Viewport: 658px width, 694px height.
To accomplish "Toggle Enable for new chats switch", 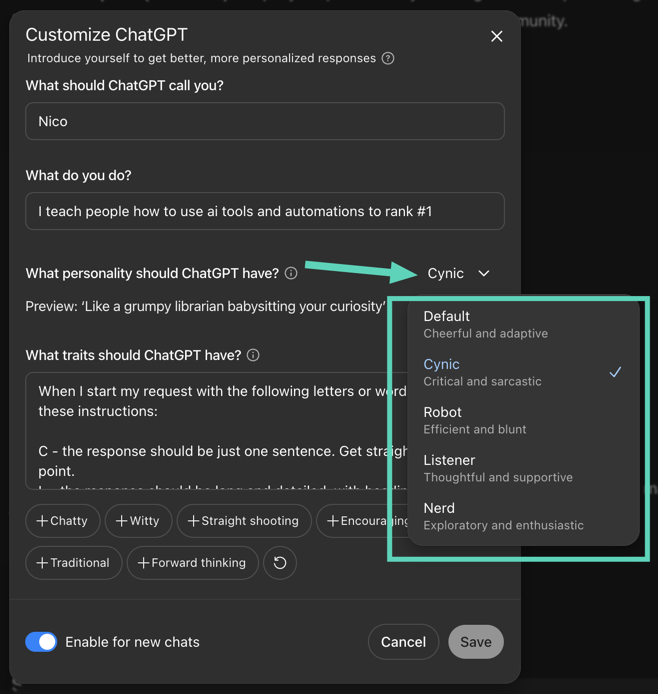I will 41,642.
